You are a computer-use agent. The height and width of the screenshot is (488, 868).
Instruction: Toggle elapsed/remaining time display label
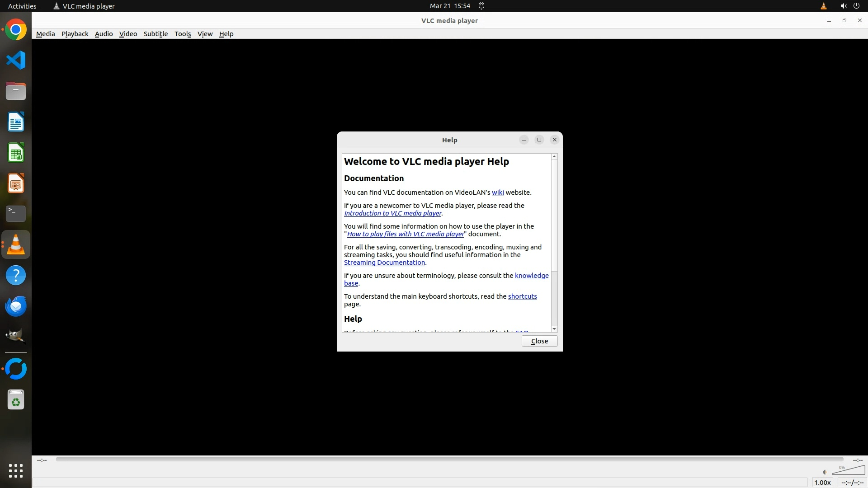[x=852, y=483]
